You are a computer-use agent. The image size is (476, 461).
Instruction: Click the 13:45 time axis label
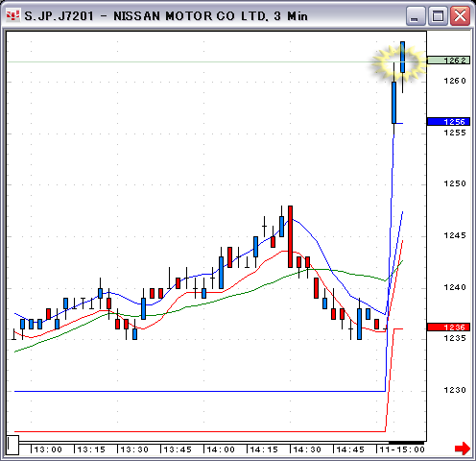(x=178, y=449)
